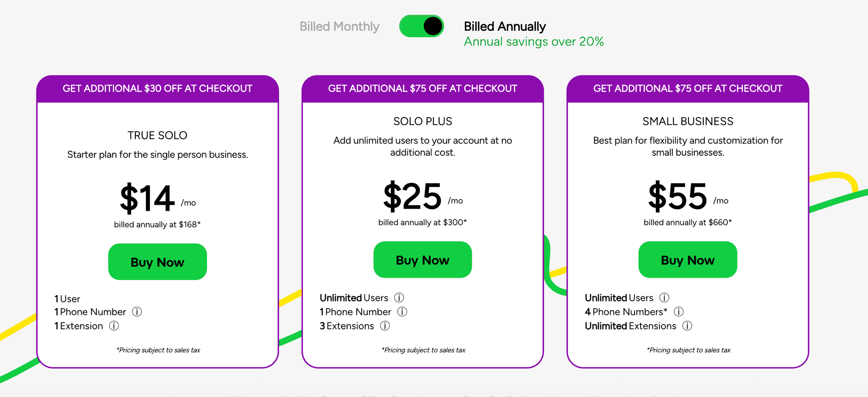868x397 pixels.
Task: Buy the Solo Plus plan
Action: coord(423,259)
